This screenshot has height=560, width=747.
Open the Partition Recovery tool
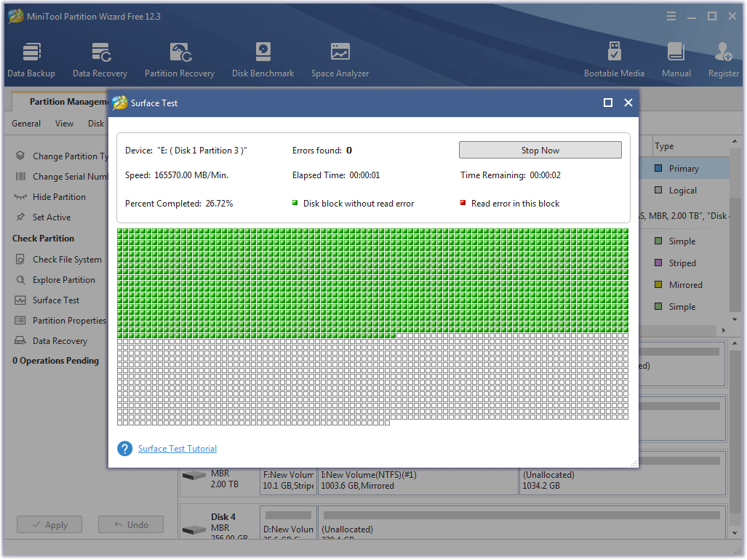pyautogui.click(x=180, y=60)
